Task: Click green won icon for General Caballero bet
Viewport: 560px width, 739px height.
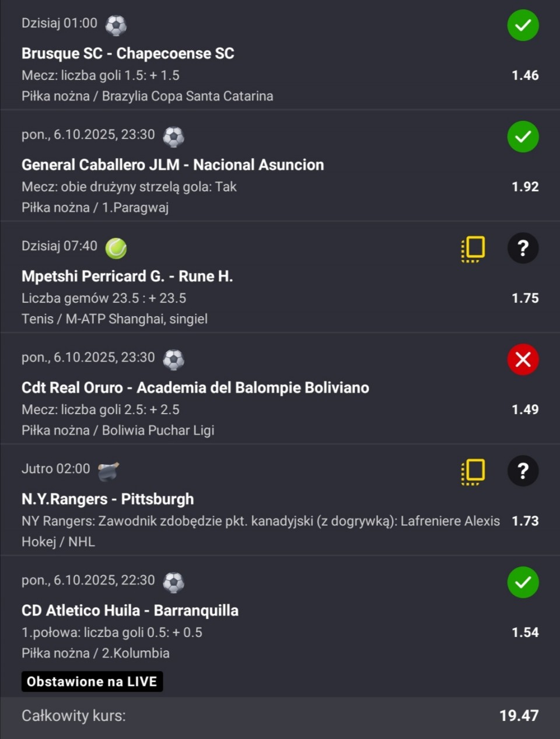Action: click(x=523, y=137)
